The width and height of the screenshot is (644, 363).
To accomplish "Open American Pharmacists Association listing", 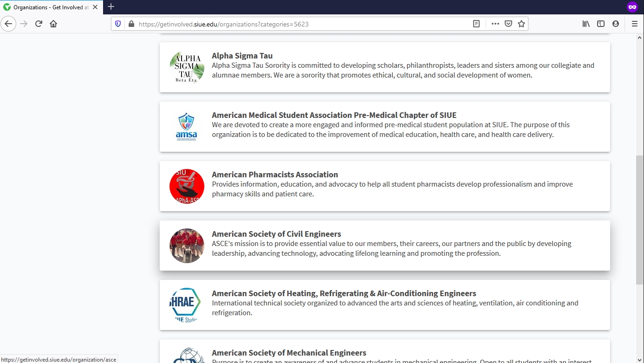I will [274, 175].
